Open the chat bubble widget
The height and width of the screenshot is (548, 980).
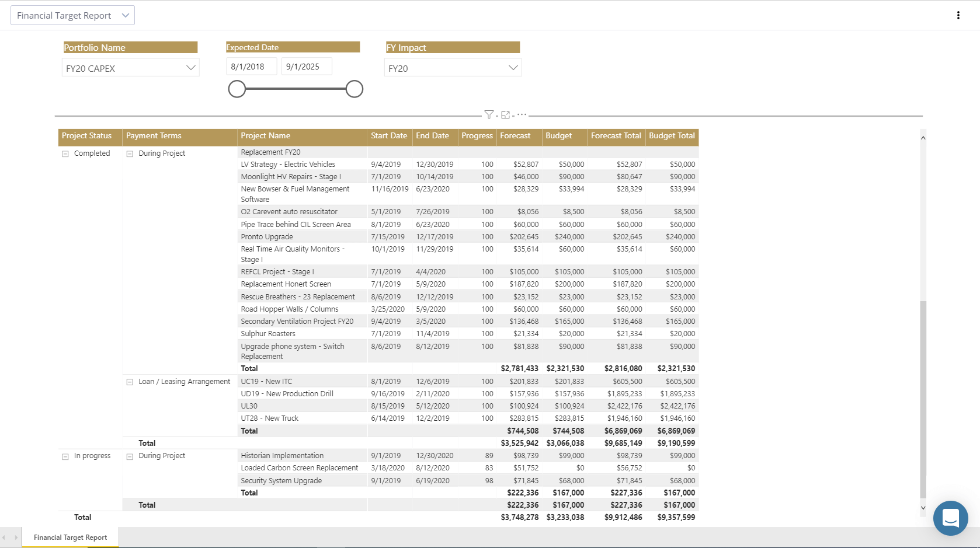coord(950,518)
